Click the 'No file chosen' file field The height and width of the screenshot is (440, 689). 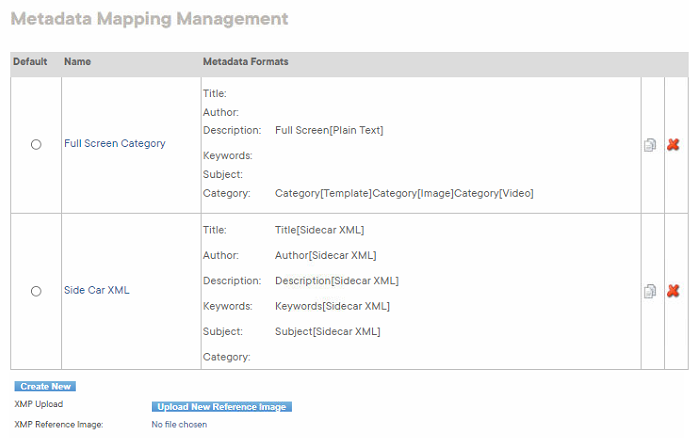click(x=179, y=424)
